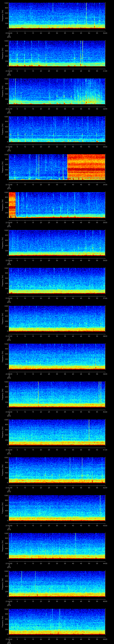Viewport: 114px width, 644px height.
Task: Click the red broadband noise block in the 23:33 panel
Action: pyautogui.click(x=86, y=167)
